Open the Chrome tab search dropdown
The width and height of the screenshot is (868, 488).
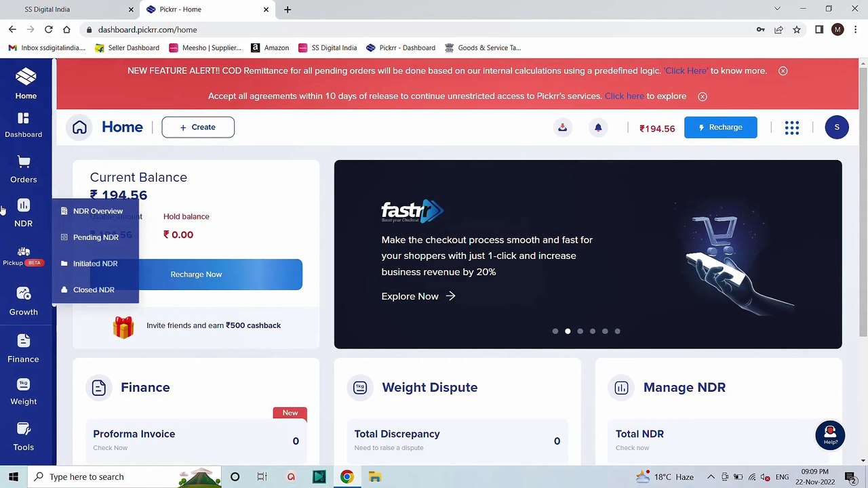pyautogui.click(x=777, y=9)
